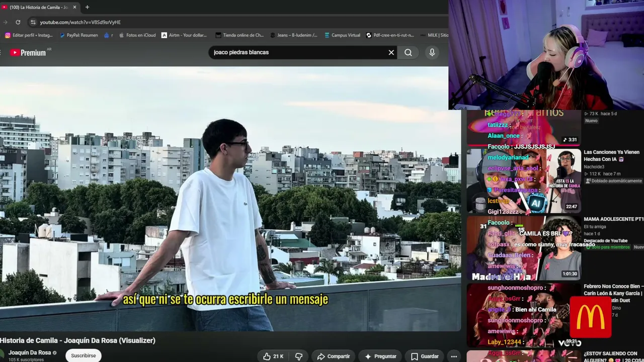Click the Doblado automáticamente label

tap(613, 181)
